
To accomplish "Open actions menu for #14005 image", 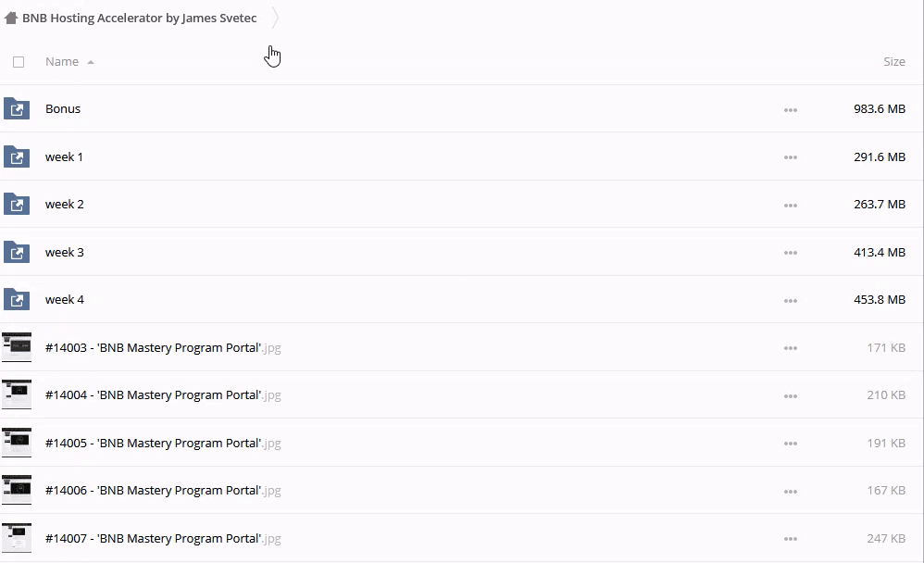I will [790, 444].
